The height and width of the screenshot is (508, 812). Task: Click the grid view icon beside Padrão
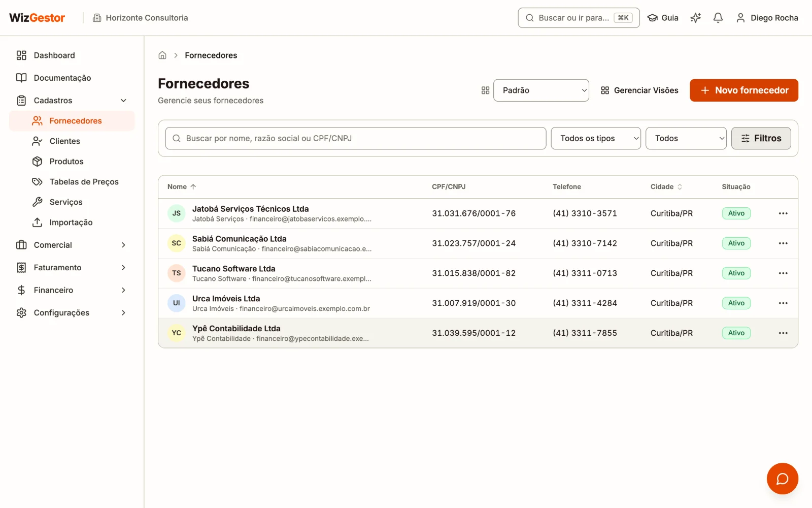[485, 90]
